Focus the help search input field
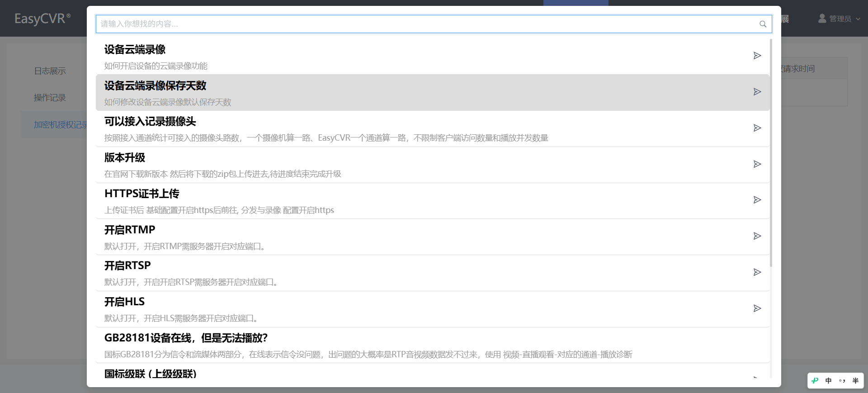Screen dimensions: 868x393 [425, 24]
